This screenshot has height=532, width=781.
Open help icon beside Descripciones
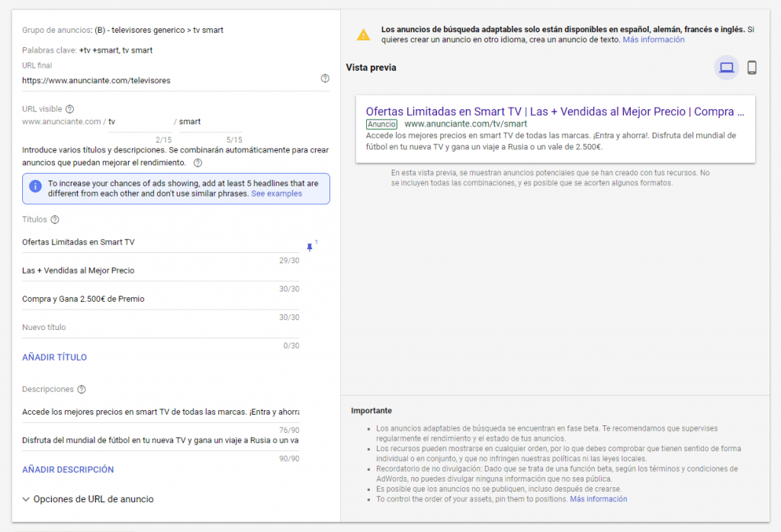[x=82, y=389]
